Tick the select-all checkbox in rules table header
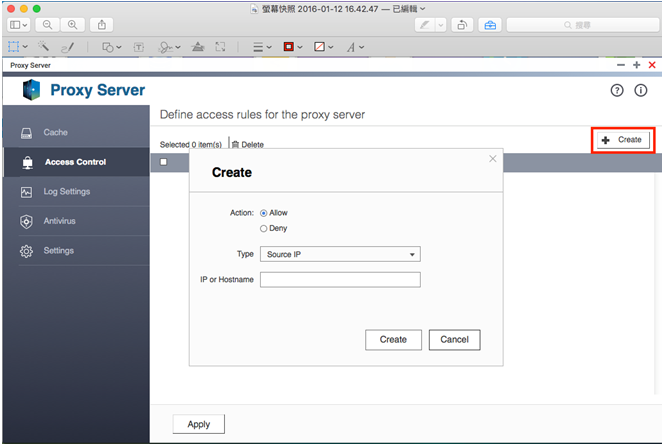The height and width of the screenshot is (446, 662). [x=164, y=161]
